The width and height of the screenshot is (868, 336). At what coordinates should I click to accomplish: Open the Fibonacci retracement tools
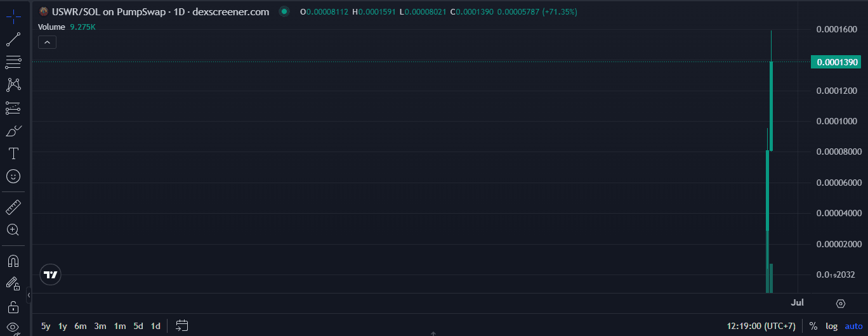point(13,61)
